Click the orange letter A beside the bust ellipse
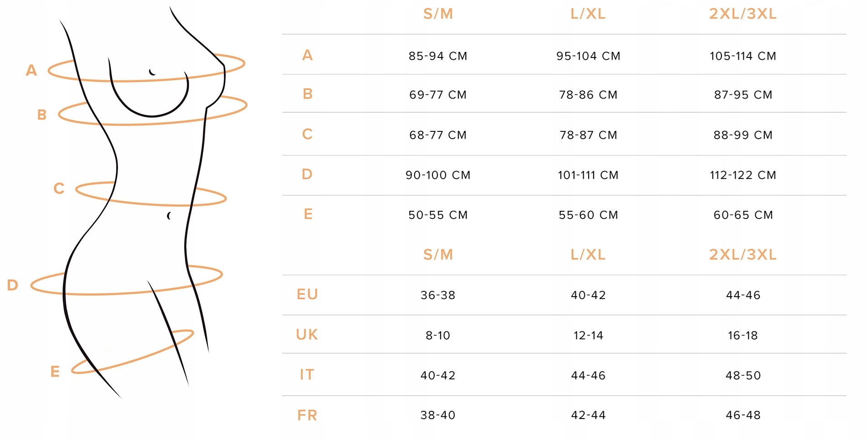The width and height of the screenshot is (868, 440). (x=31, y=70)
